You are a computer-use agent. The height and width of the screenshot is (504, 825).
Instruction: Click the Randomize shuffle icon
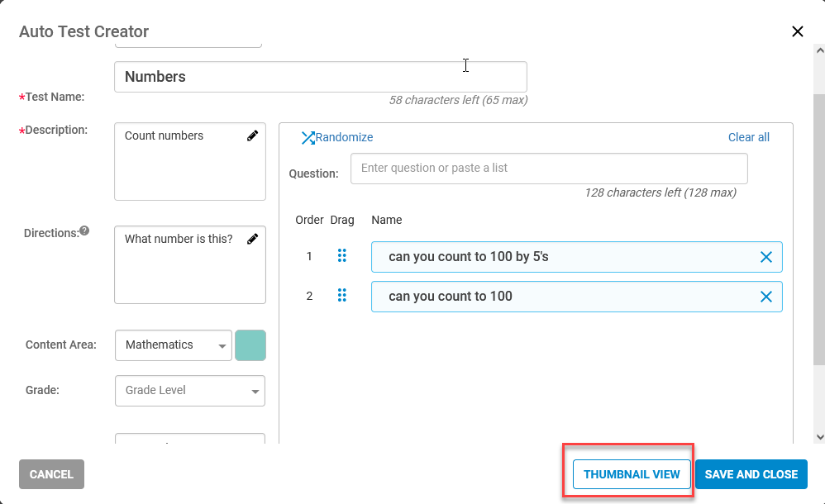[308, 138]
